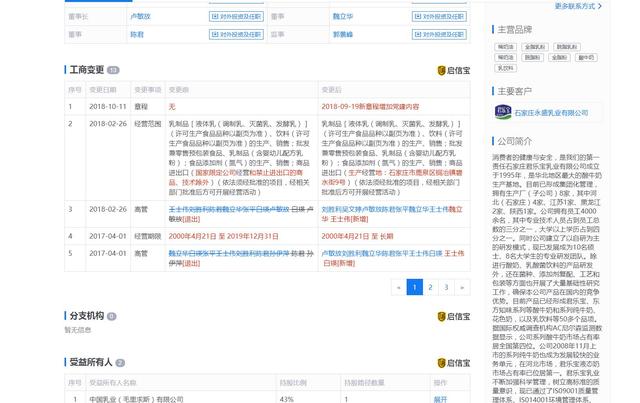
Task: Select the 全脂乳粉 brand tag
Action: [534, 47]
